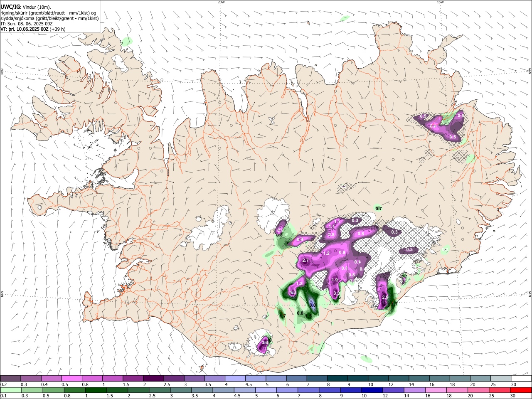The height and width of the screenshot is (399, 532).
Task: Click the "3.8" value on the southern glacier
Action: 265,342
